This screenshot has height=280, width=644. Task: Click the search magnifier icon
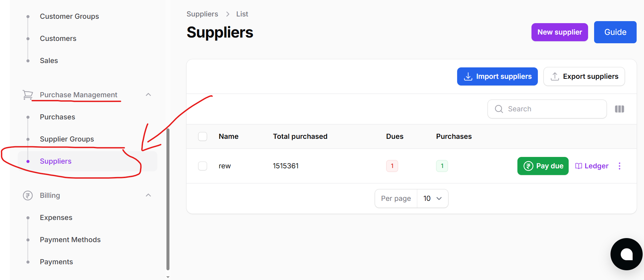(499, 109)
